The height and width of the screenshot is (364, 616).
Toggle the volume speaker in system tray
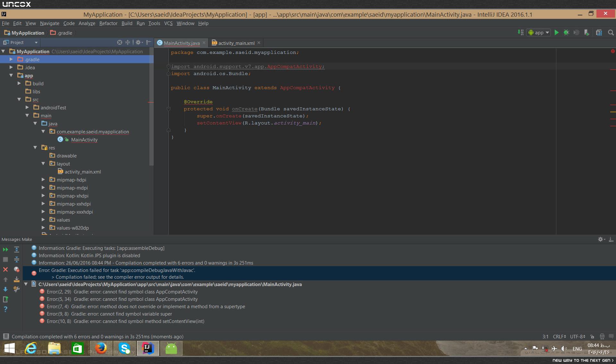(564, 349)
